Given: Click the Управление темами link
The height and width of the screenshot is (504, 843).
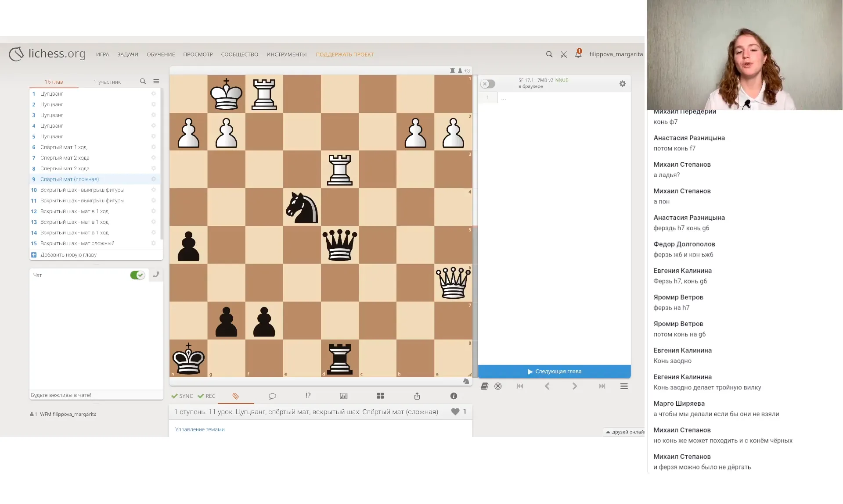Looking at the screenshot, I should pyautogui.click(x=200, y=429).
